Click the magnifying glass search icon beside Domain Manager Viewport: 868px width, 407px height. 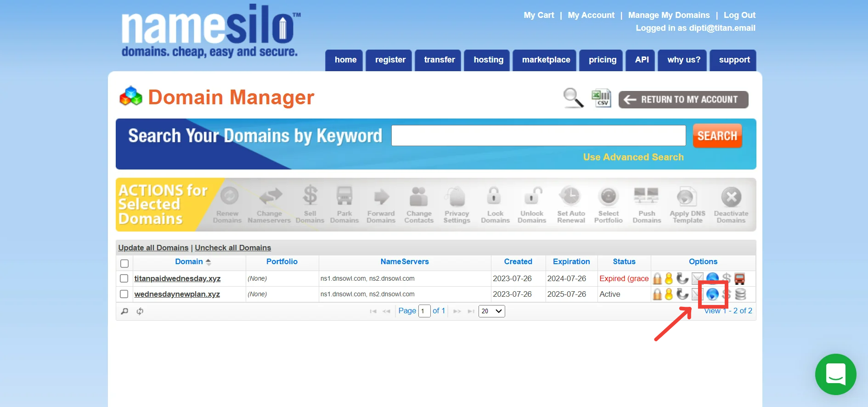click(x=573, y=98)
